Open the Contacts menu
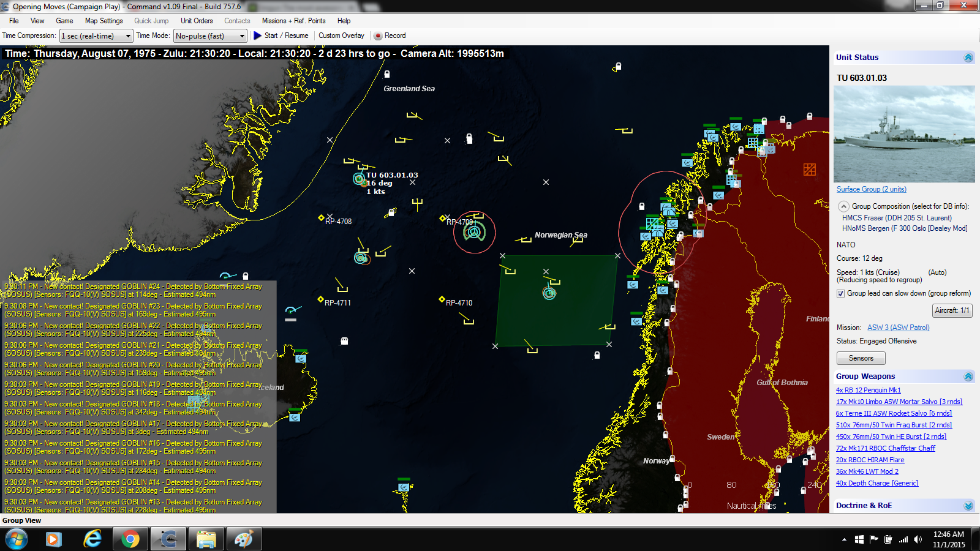Screen dimensions: 980x551 [237, 21]
